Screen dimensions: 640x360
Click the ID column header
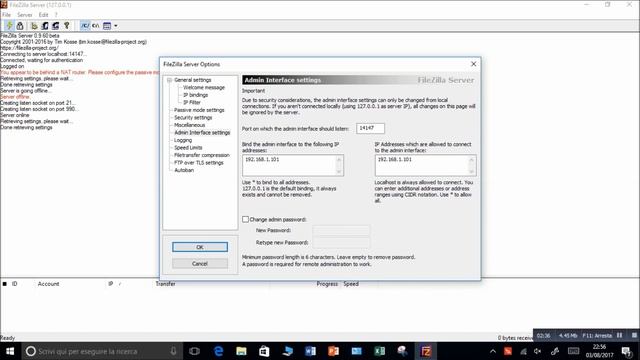tap(15, 284)
